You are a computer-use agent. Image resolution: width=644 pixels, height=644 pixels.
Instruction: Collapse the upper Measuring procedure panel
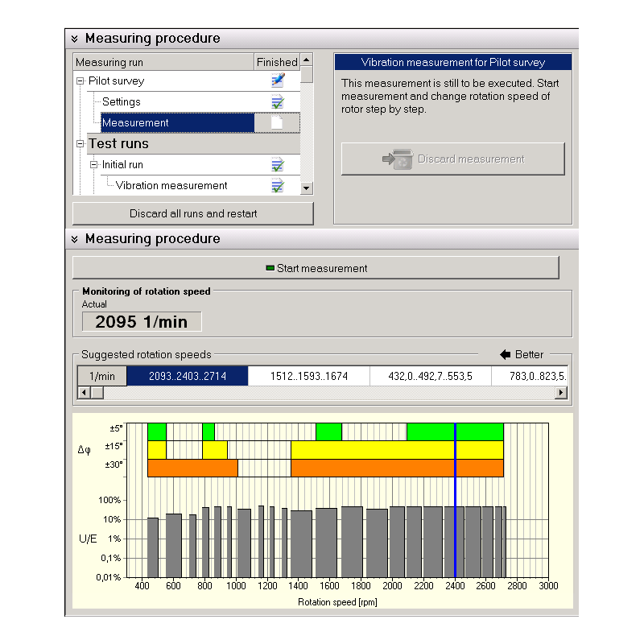click(x=75, y=39)
